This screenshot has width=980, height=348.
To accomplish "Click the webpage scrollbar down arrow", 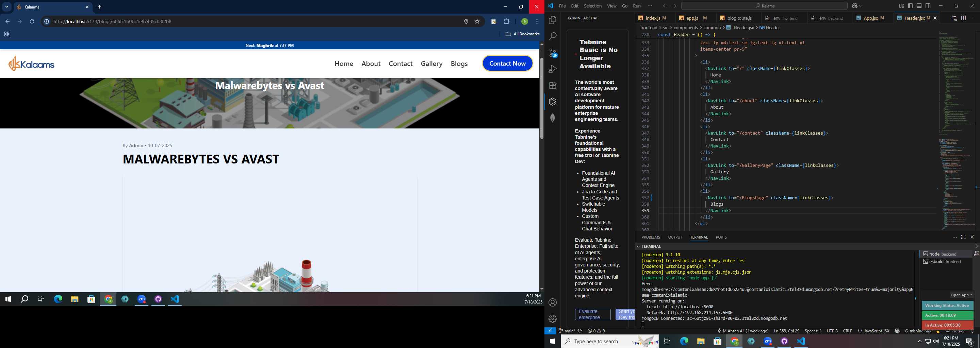I will coord(542,289).
